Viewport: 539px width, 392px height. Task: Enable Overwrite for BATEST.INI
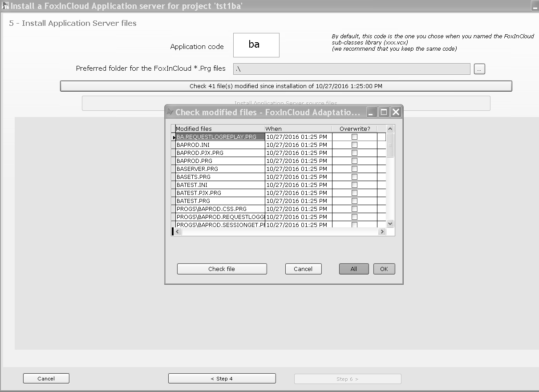pos(354,185)
